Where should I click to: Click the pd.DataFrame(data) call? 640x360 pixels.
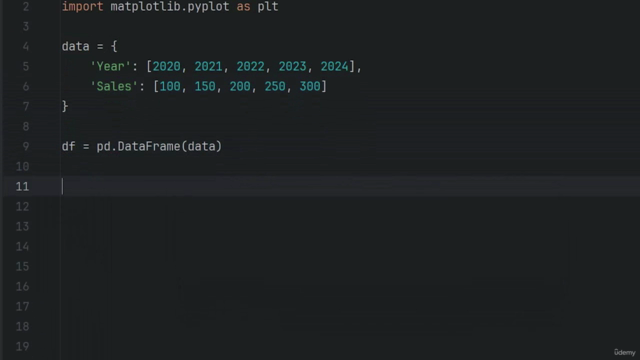[159, 147]
